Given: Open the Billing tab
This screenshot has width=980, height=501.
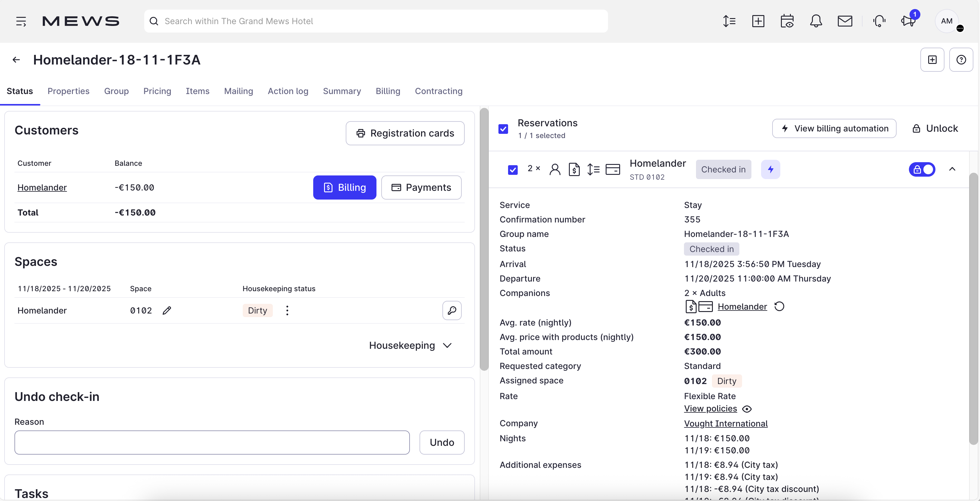Looking at the screenshot, I should [x=388, y=91].
